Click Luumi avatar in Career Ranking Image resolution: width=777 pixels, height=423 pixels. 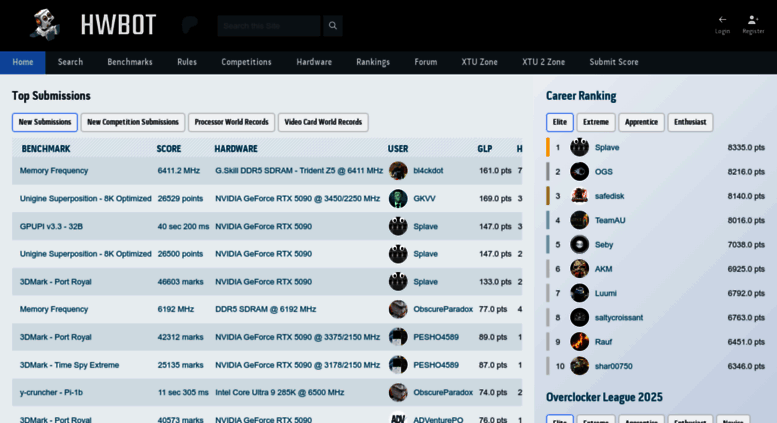click(579, 293)
